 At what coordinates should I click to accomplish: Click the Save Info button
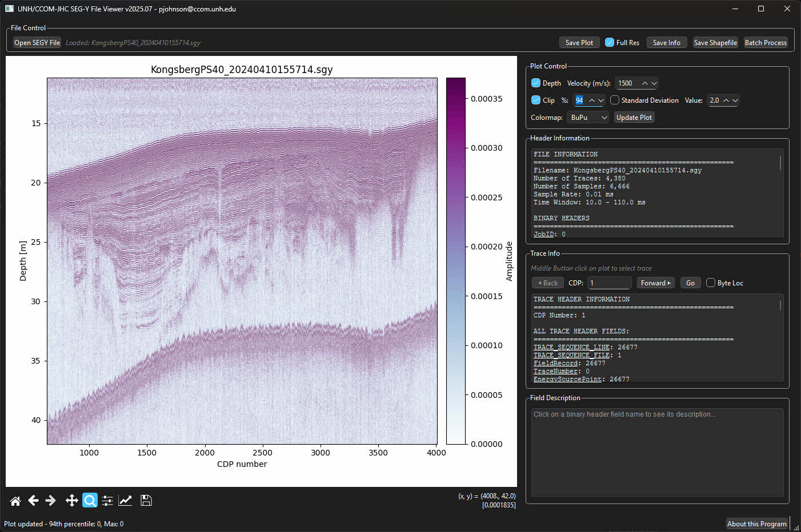pyautogui.click(x=667, y=42)
